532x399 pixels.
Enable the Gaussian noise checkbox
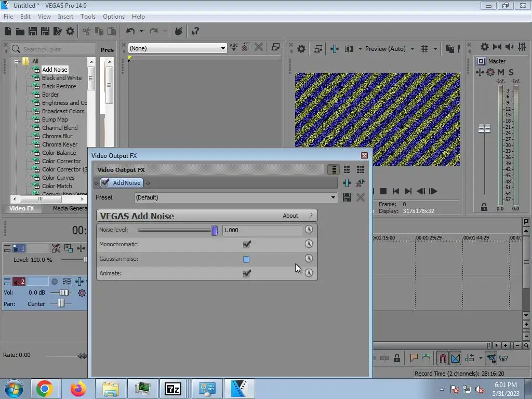coord(246,259)
